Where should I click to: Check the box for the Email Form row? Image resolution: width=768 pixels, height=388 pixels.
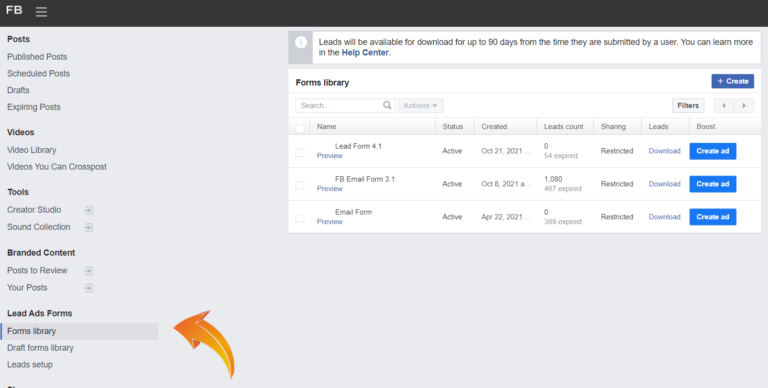click(300, 218)
